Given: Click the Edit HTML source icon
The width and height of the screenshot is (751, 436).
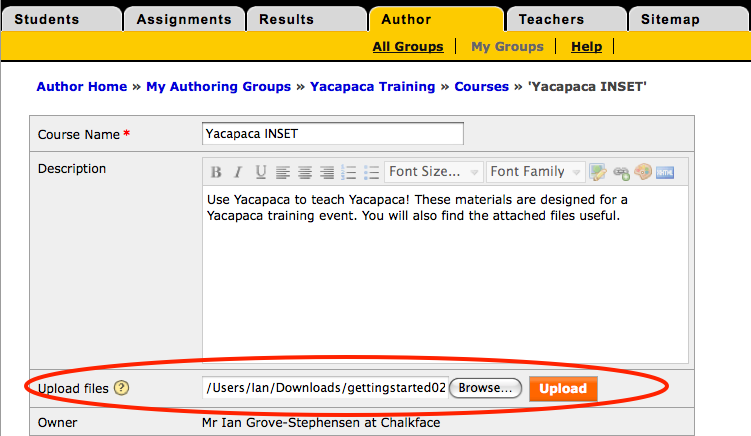Looking at the screenshot, I should (665, 172).
